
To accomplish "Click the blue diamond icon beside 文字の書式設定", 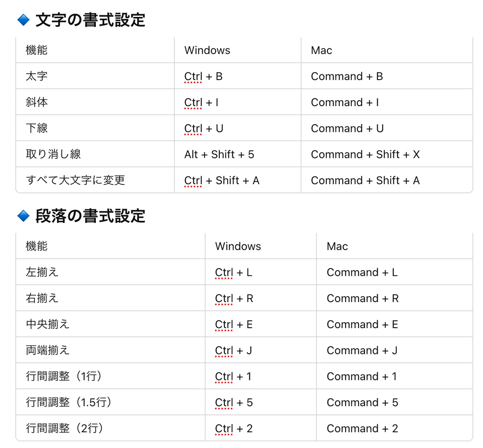I will [x=24, y=20].
